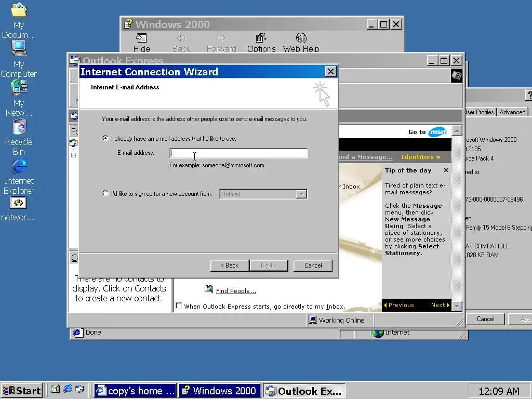Cancel the Internet Connection Wizard
This screenshot has width=532, height=399.
[x=313, y=265]
